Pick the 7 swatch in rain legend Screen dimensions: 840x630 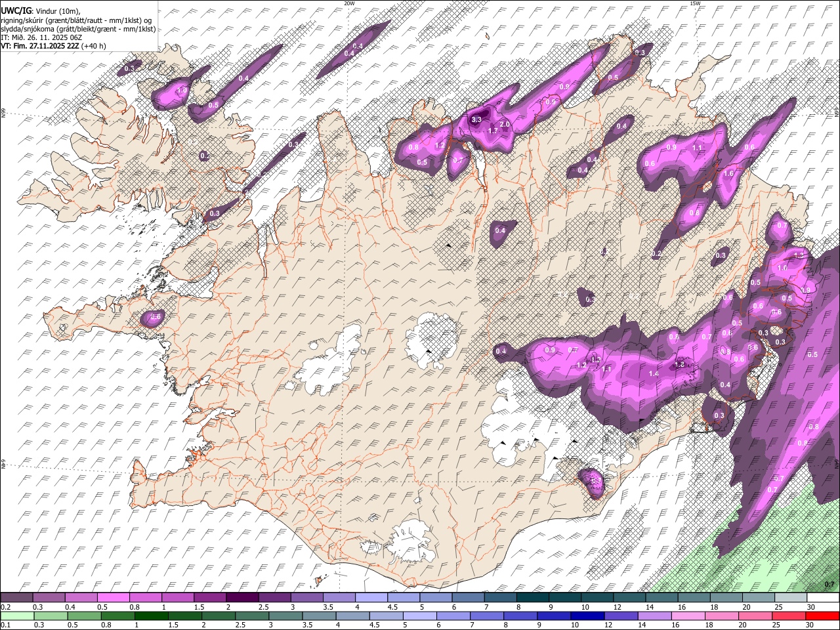pyautogui.click(x=486, y=616)
